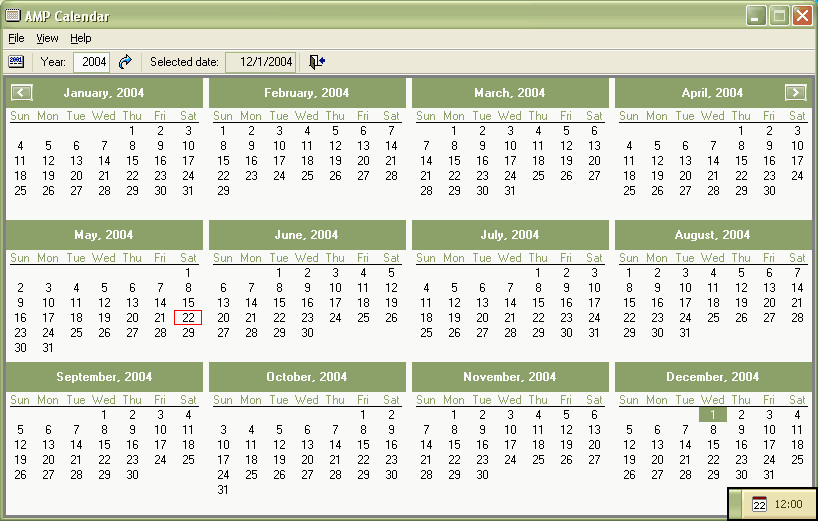This screenshot has height=521, width=818.
Task: Open the Help menu
Action: click(81, 38)
